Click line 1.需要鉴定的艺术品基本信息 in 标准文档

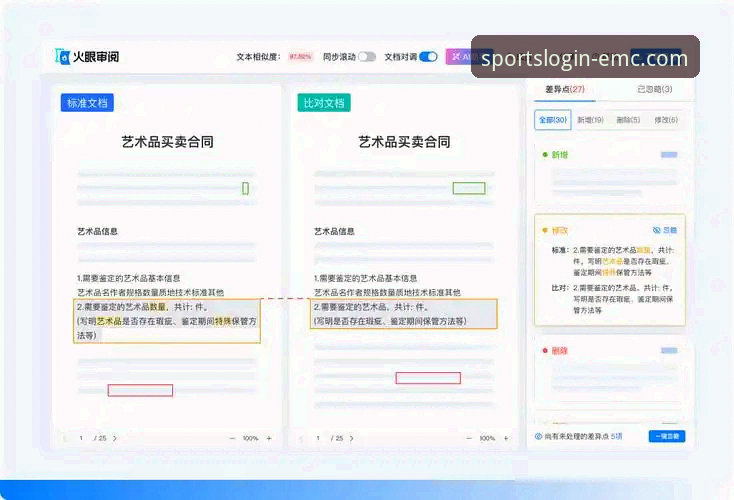(x=129, y=278)
